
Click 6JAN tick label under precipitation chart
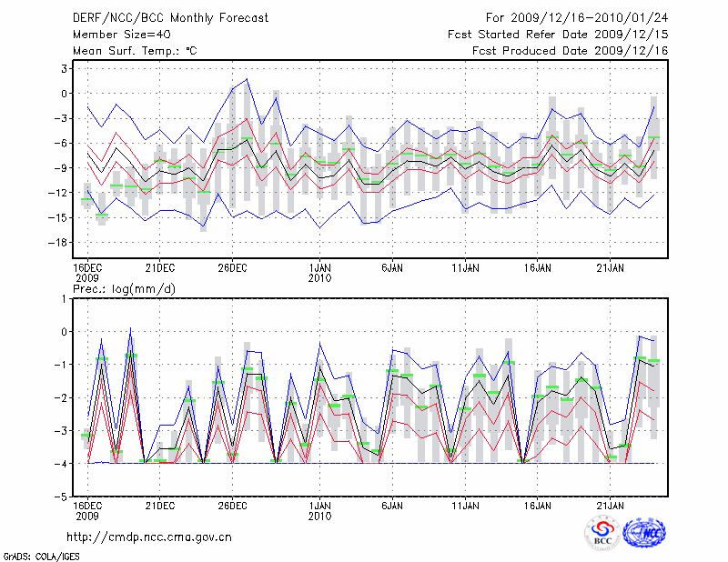click(392, 504)
